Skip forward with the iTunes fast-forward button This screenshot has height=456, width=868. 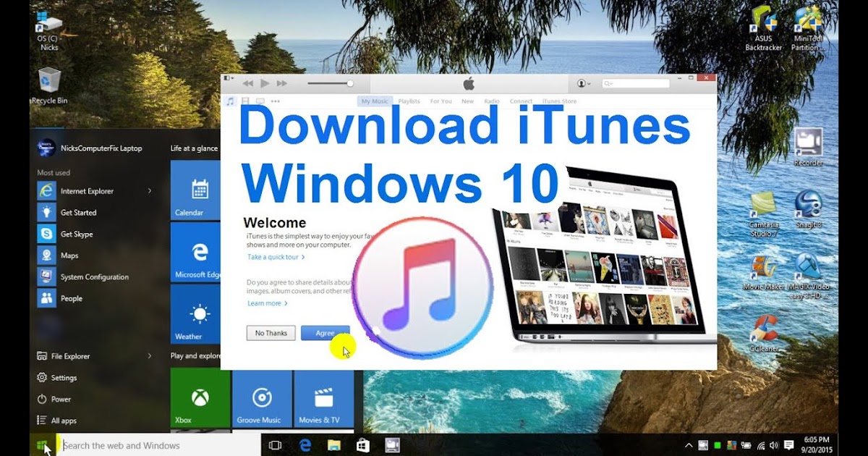(282, 84)
